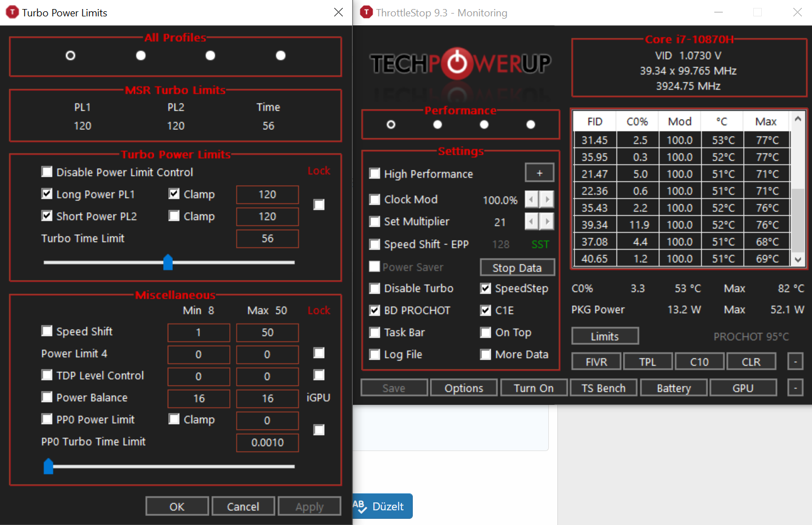Click the Stop Data button

click(x=517, y=268)
